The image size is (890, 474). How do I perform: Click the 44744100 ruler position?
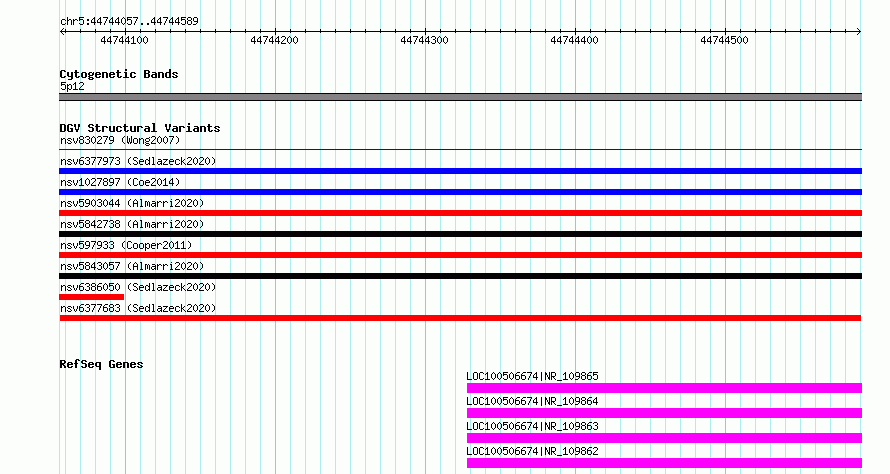pyautogui.click(x=124, y=40)
